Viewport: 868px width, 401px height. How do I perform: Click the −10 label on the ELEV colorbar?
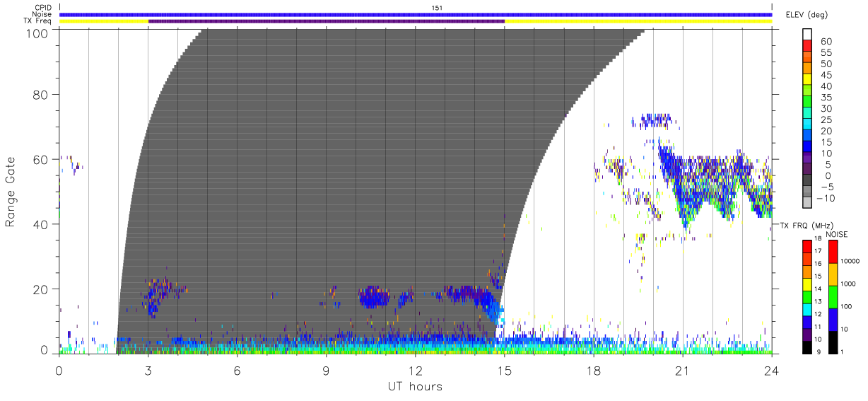pos(824,198)
